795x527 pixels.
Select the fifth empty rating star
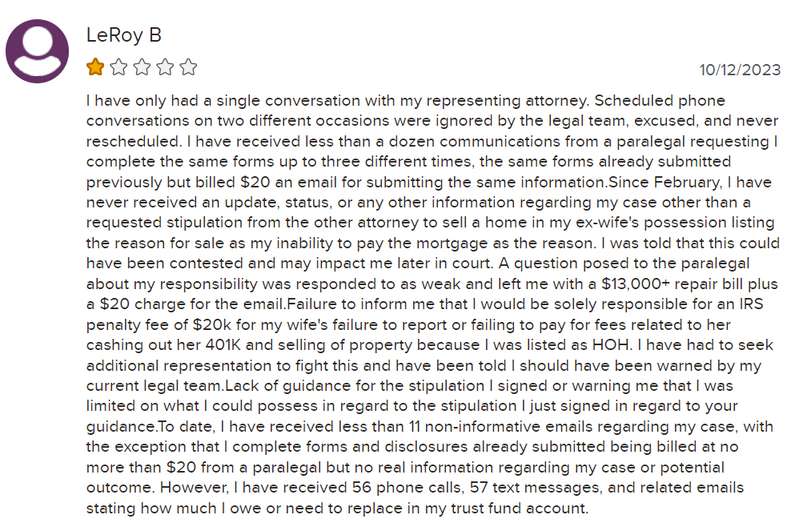pyautogui.click(x=189, y=67)
